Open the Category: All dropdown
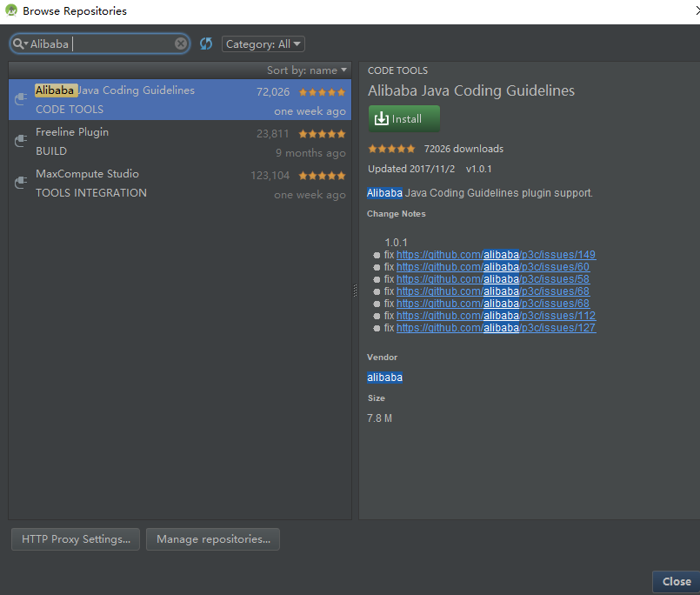The width and height of the screenshot is (700, 595). (x=263, y=44)
